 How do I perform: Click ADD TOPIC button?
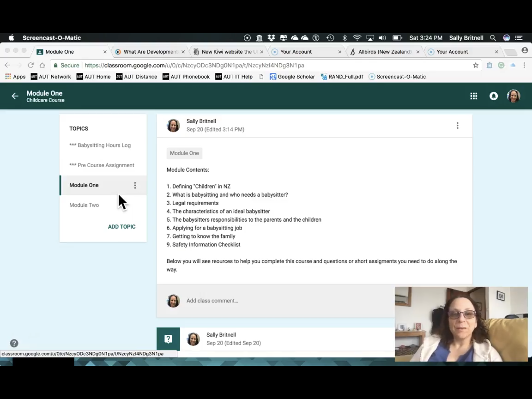tap(122, 227)
